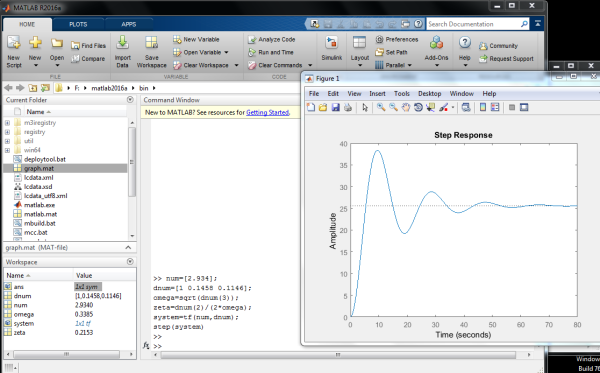Select the Rotate 3D tool in figure toolbar

[418, 108]
